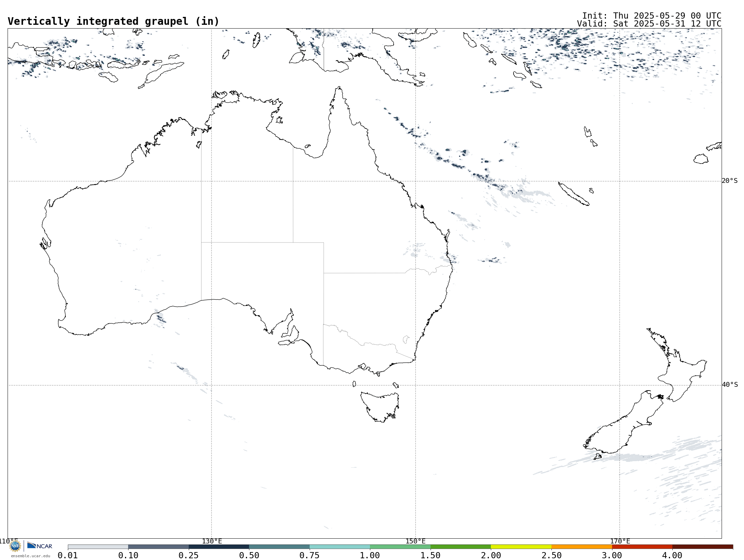Click the 170°E longitude label
Screen dimensions: 744x560
(x=620, y=541)
